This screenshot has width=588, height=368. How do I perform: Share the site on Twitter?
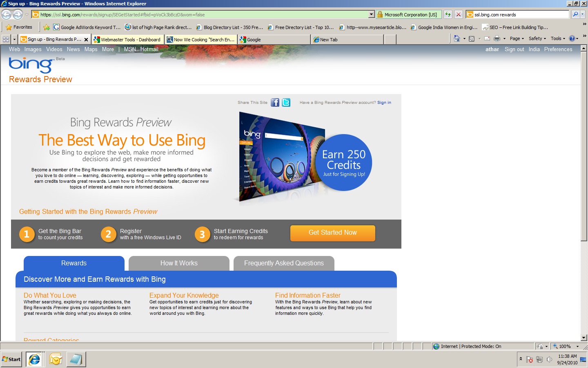click(x=286, y=103)
